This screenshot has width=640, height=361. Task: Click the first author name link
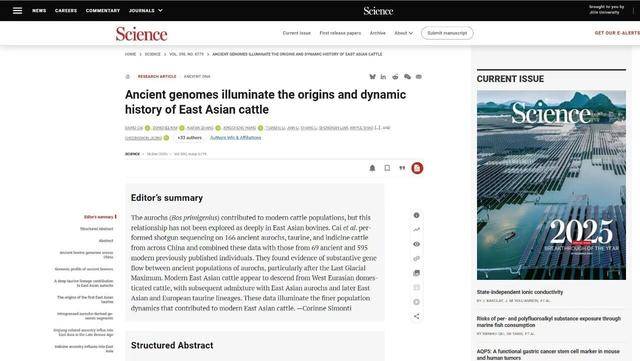click(134, 128)
